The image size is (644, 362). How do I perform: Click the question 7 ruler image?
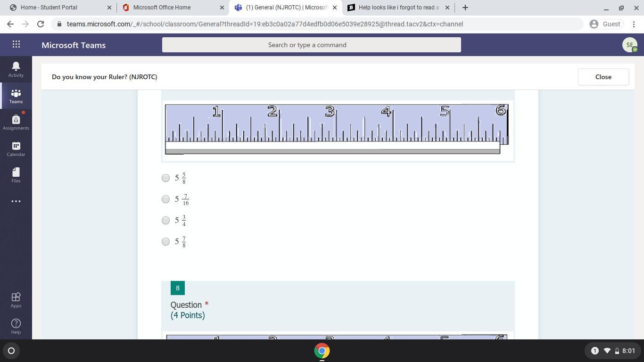tap(338, 131)
